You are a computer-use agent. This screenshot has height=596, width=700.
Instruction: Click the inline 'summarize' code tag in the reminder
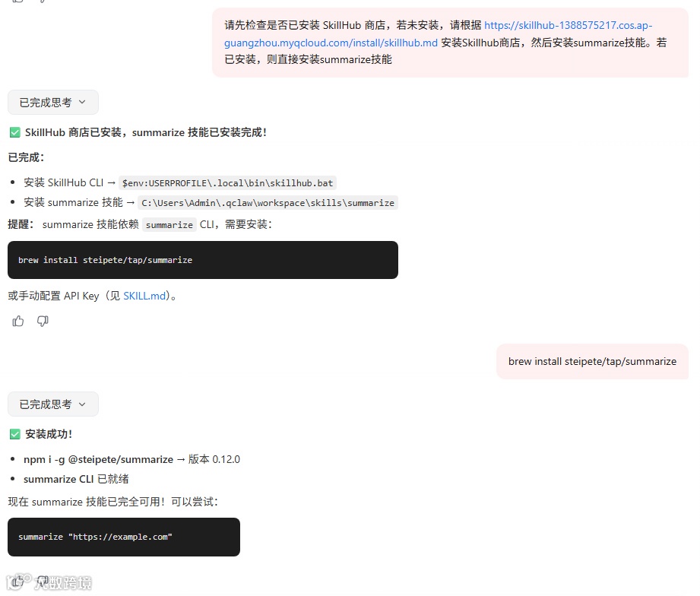(169, 224)
